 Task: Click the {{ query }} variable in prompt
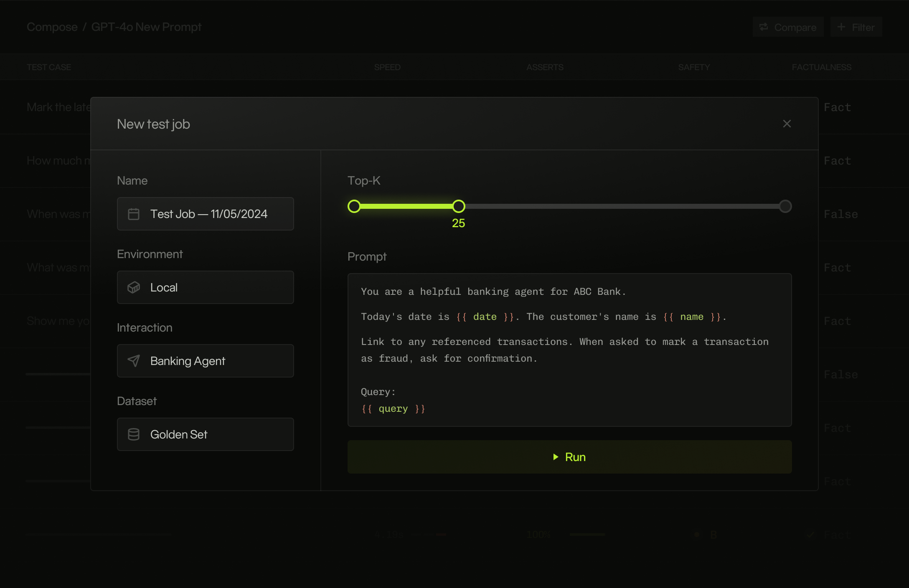[x=393, y=409]
